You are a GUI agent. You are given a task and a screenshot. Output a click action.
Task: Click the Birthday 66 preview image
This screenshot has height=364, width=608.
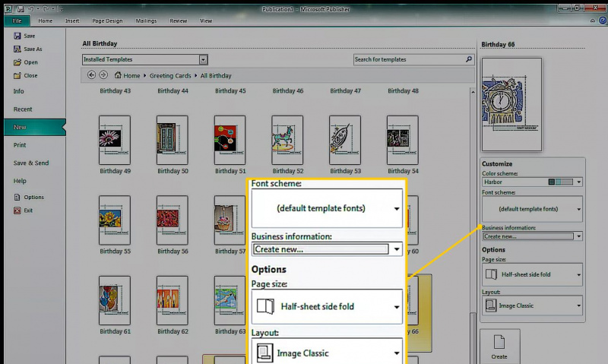pyautogui.click(x=511, y=104)
